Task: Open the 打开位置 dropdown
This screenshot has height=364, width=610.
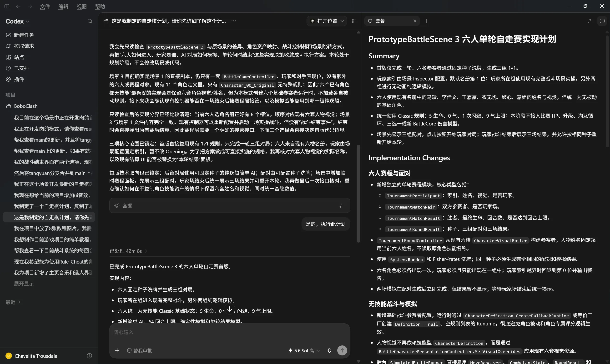Action: click(x=327, y=21)
